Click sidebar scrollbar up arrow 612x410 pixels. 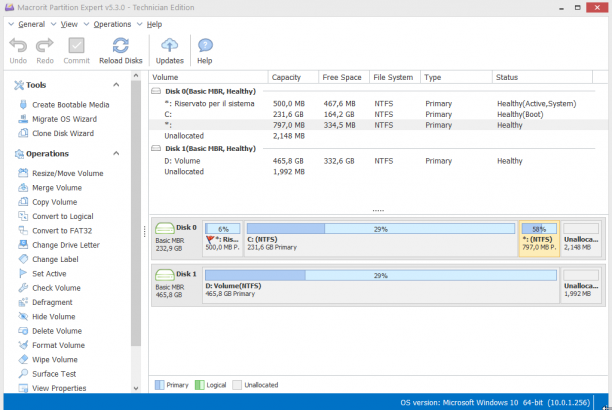pyautogui.click(x=136, y=76)
